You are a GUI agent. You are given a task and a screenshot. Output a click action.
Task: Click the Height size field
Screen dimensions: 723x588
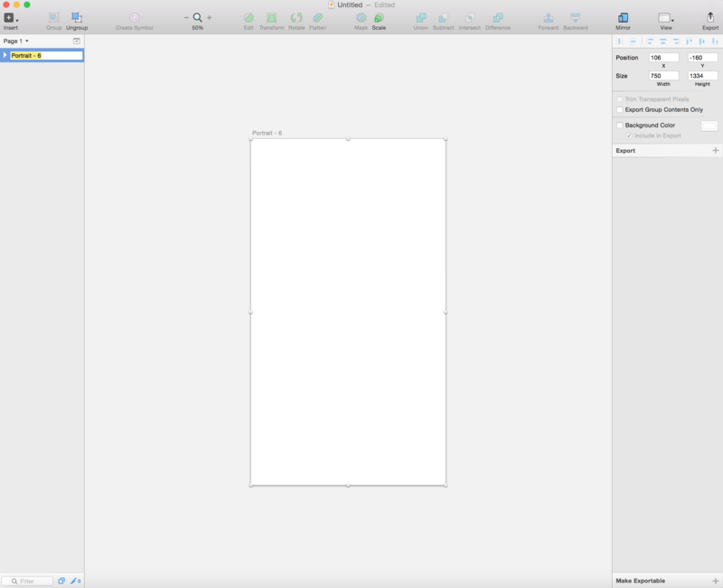(x=702, y=76)
